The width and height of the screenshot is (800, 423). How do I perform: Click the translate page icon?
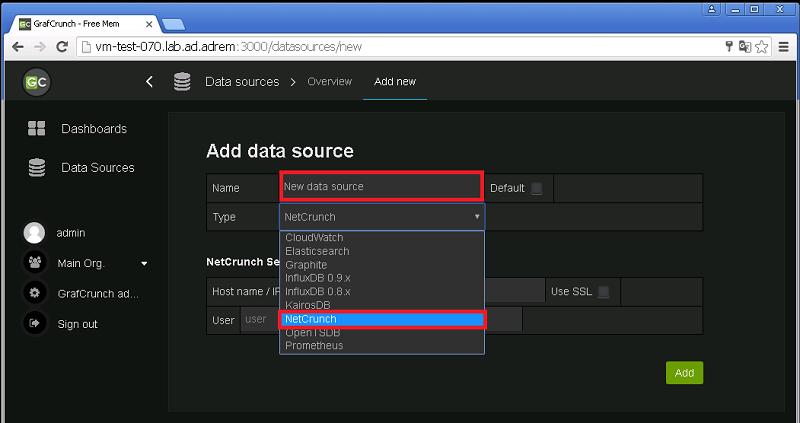coord(745,47)
